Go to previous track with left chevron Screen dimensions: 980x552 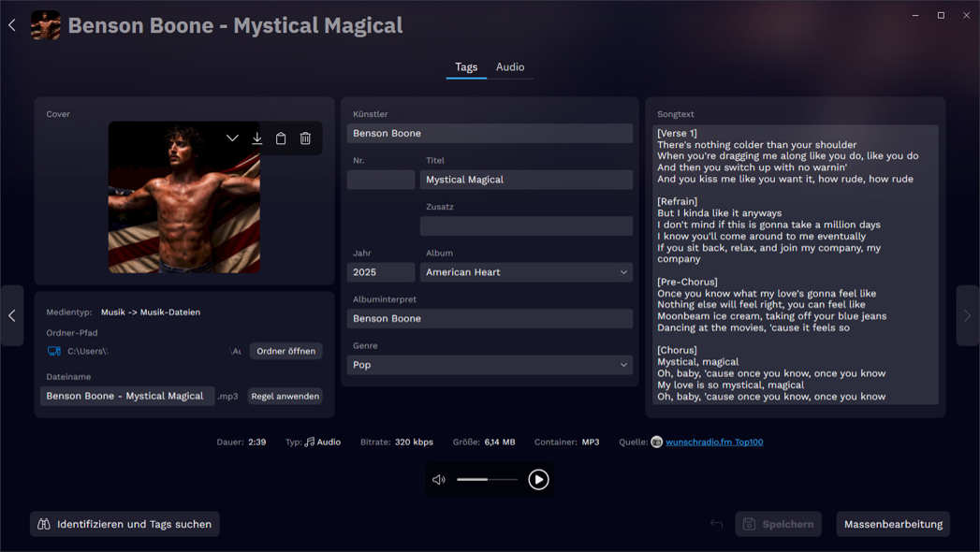coord(12,316)
